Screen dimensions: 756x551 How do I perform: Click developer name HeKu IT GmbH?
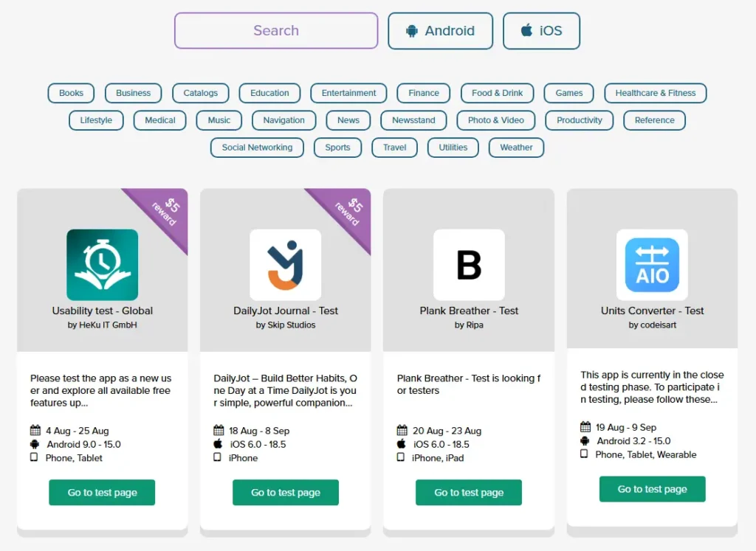pos(108,325)
